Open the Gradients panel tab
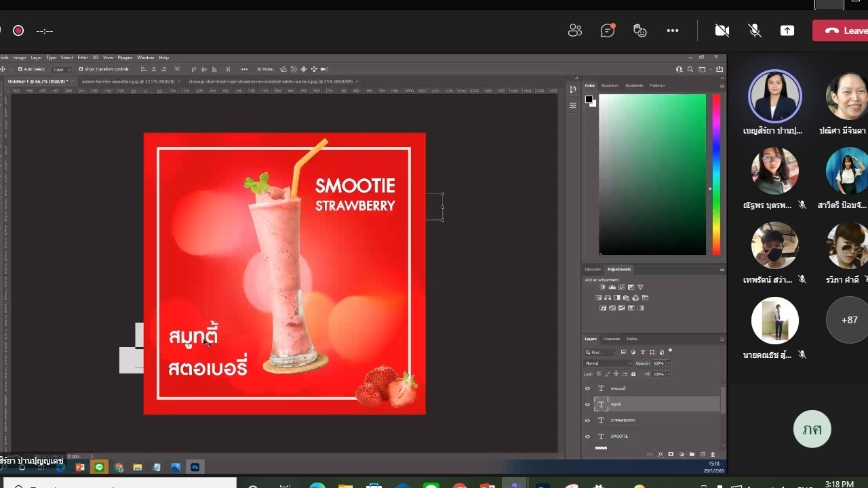This screenshot has height=488, width=868. click(x=634, y=85)
